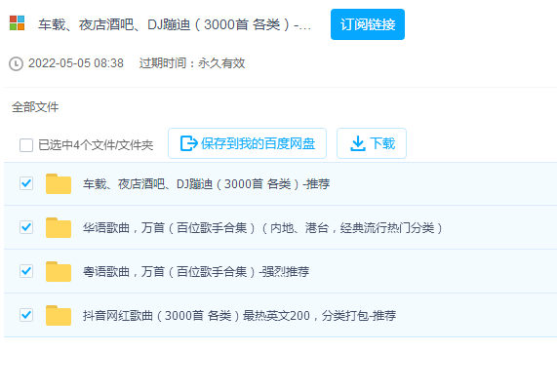
Task: Open folder icon for 车载、夜店酒吧、DJ蹦迪
Action: (x=59, y=184)
